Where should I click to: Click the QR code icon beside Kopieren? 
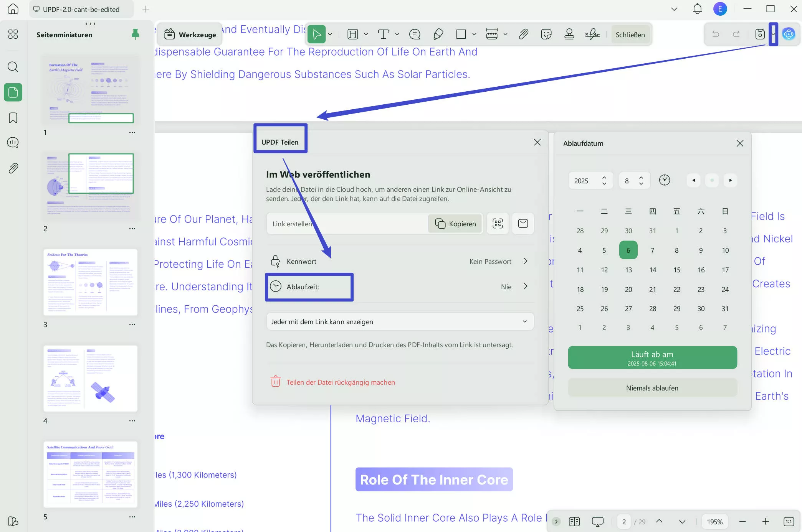click(498, 224)
